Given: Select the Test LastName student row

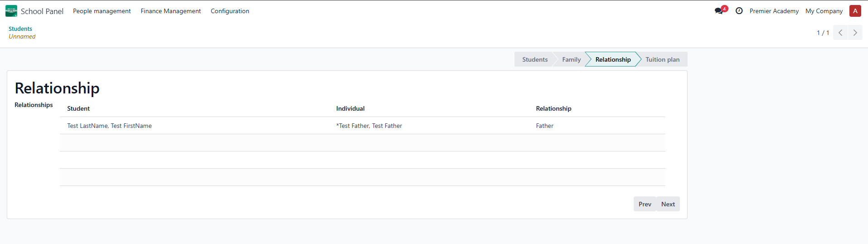Looking at the screenshot, I should pos(109,126).
